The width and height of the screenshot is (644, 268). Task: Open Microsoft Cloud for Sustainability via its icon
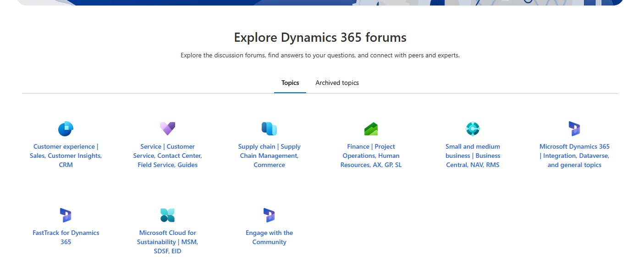168,215
